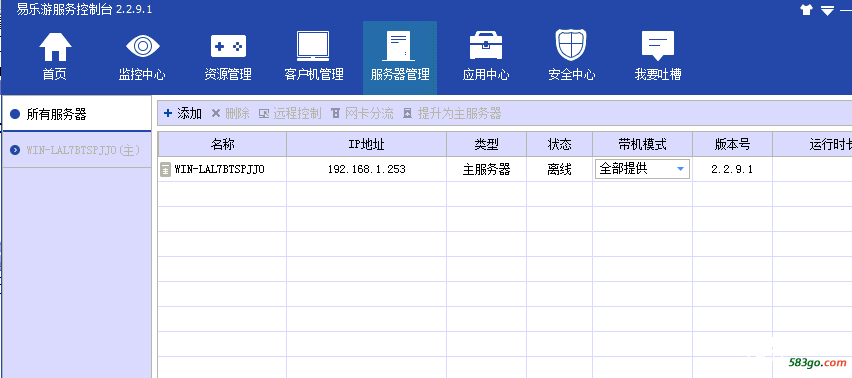The width and height of the screenshot is (852, 378).
Task: Click 远程控制 remote control button
Action: [x=290, y=114]
